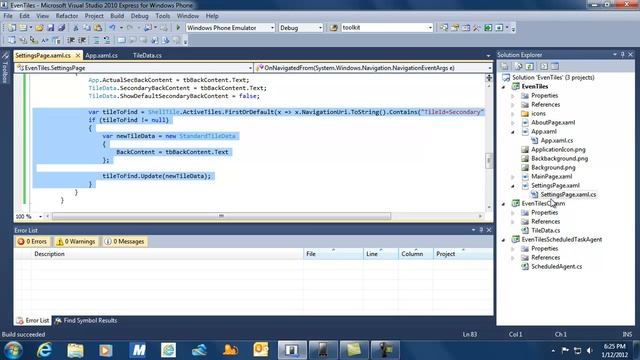Toggle the 0 Warnings filter
Viewport: 640px width, 360px height.
click(76, 242)
